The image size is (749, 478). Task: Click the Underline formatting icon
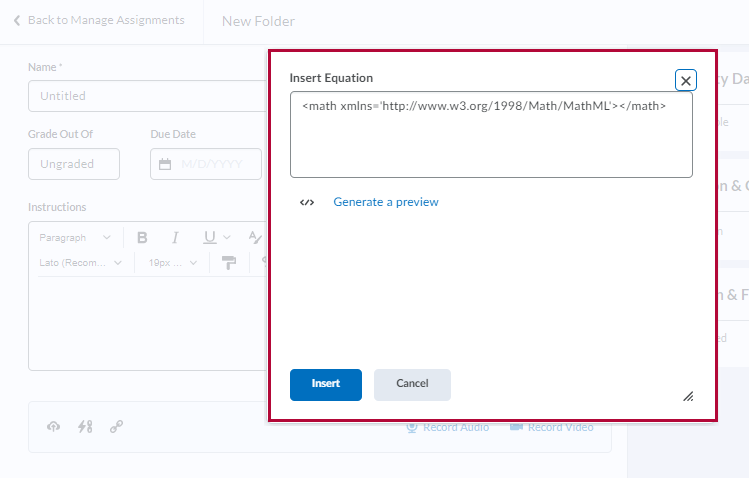pos(209,238)
